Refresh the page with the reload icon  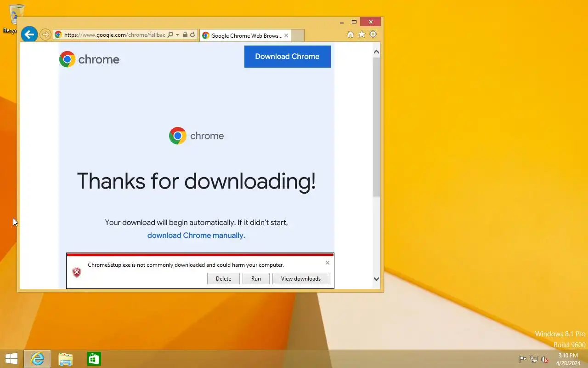coord(192,34)
